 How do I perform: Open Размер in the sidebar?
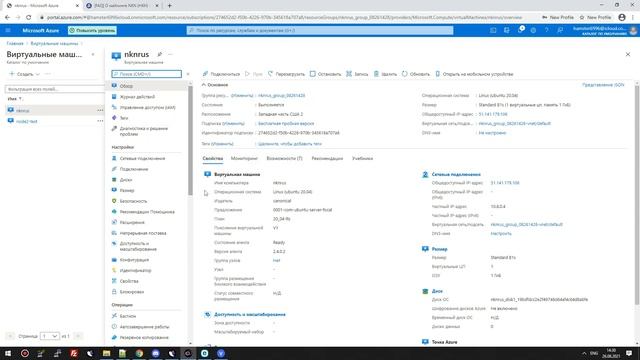[x=127, y=190]
